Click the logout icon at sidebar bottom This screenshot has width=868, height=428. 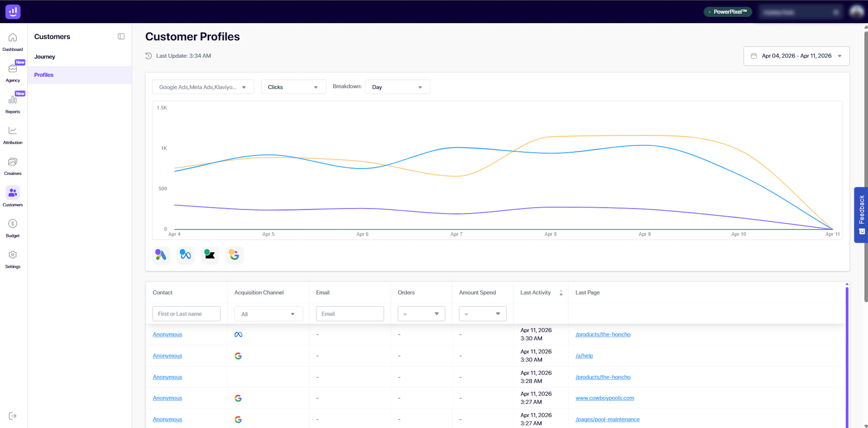(x=12, y=416)
